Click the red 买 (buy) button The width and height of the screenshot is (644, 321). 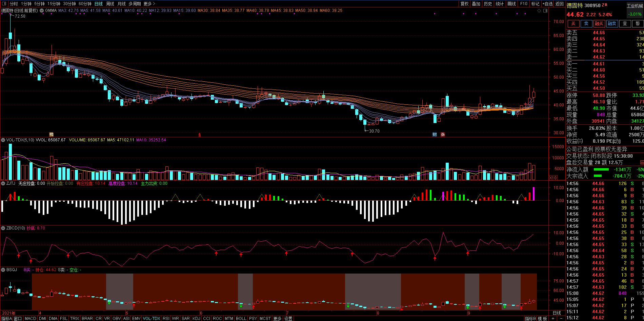coord(573,23)
